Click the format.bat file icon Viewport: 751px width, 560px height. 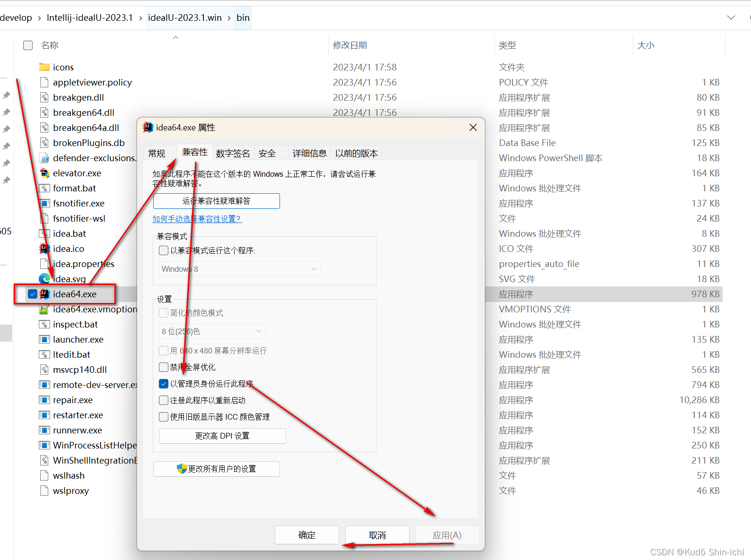tap(44, 188)
